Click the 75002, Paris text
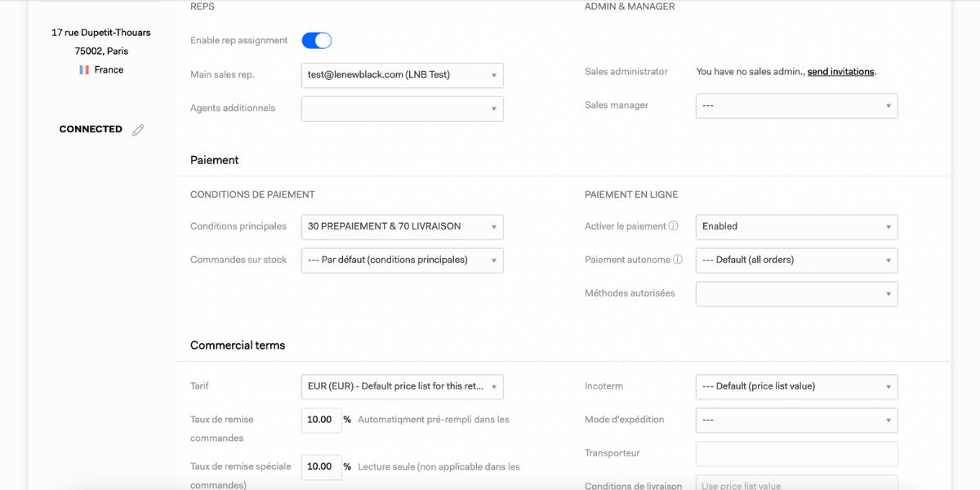Viewport: 980px width, 490px height. click(101, 51)
